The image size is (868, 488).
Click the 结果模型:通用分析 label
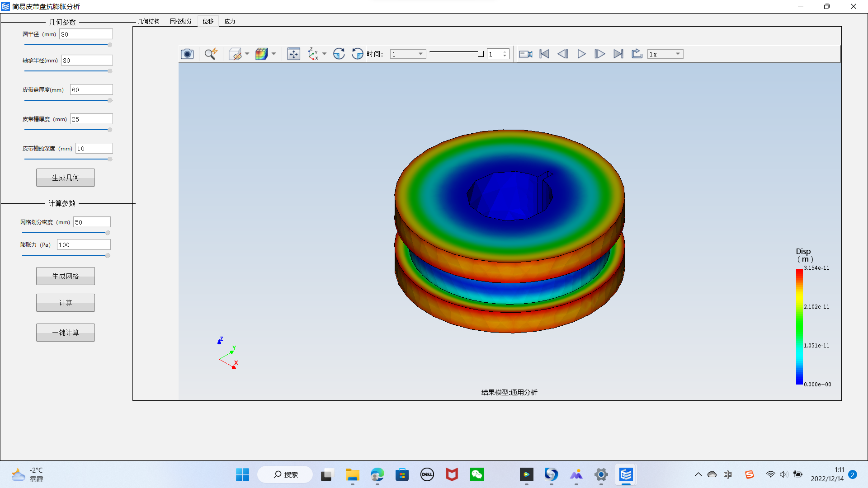click(x=509, y=392)
